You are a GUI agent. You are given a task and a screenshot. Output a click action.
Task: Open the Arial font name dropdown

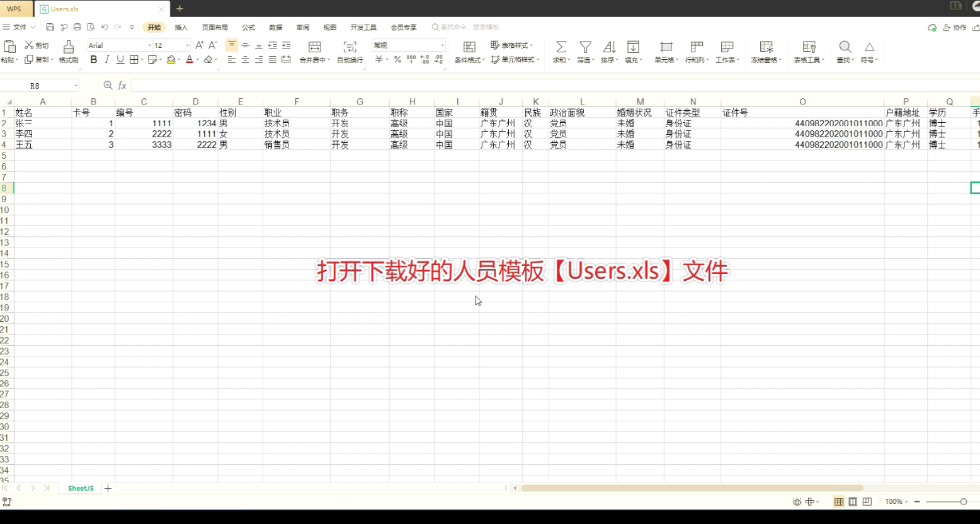pyautogui.click(x=150, y=45)
